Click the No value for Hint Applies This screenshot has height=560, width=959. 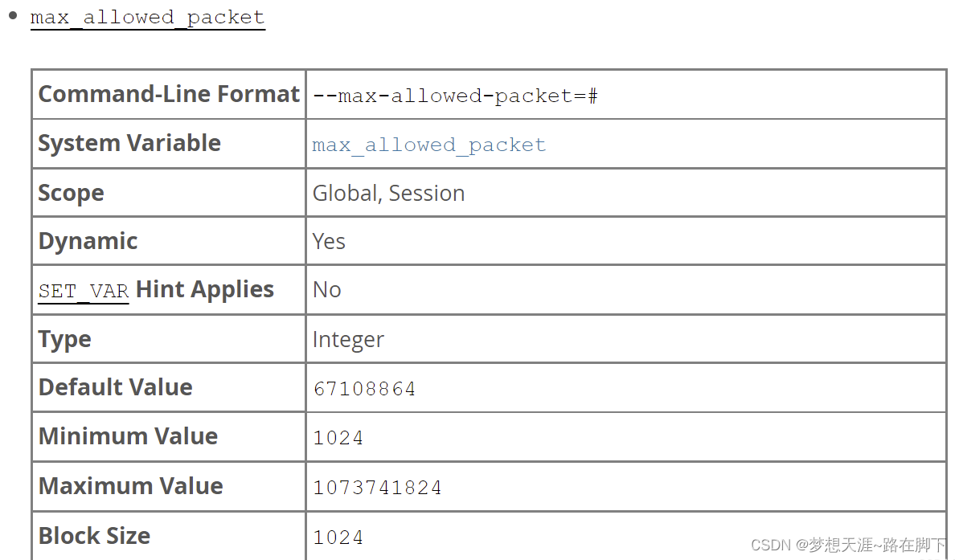326,289
